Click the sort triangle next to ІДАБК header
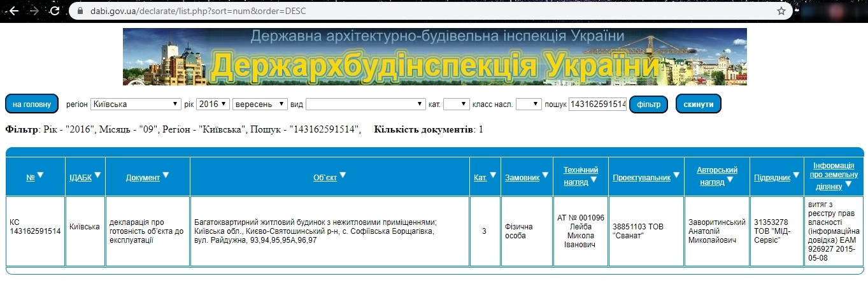 98,175
